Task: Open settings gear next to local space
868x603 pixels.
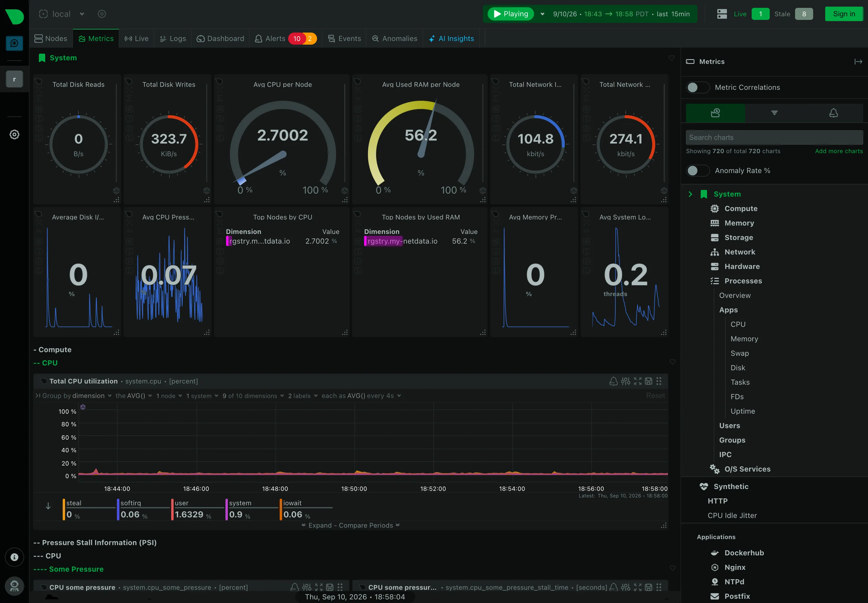Action: [102, 14]
